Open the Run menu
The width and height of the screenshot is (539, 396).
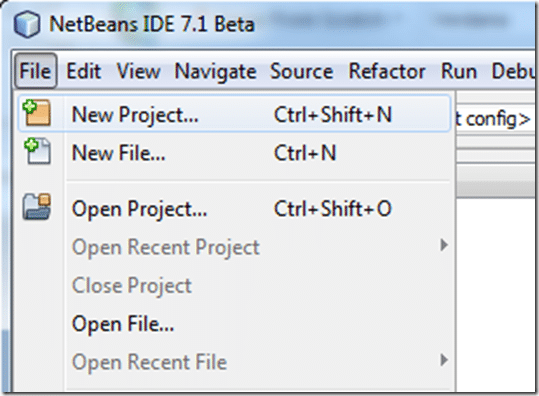pyautogui.click(x=459, y=71)
